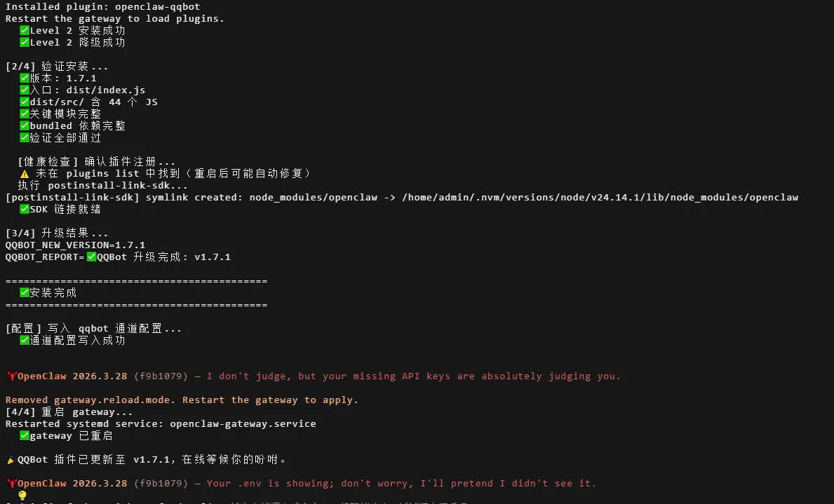
Task: Click the green check beside 'SDK 链接就绪'
Action: point(25,209)
